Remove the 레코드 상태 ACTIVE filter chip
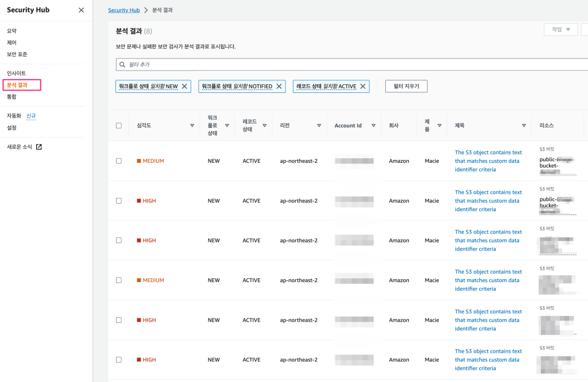The height and width of the screenshot is (382, 588). [363, 86]
